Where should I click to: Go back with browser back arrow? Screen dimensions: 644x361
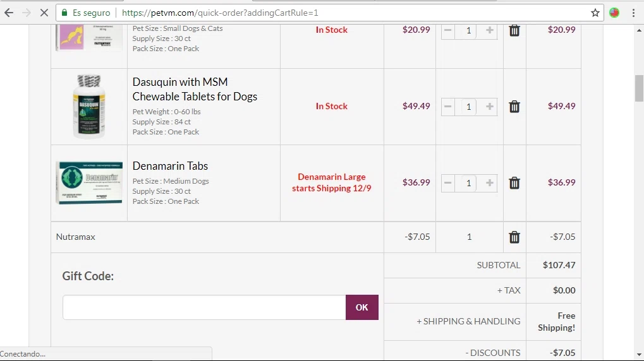9,13
